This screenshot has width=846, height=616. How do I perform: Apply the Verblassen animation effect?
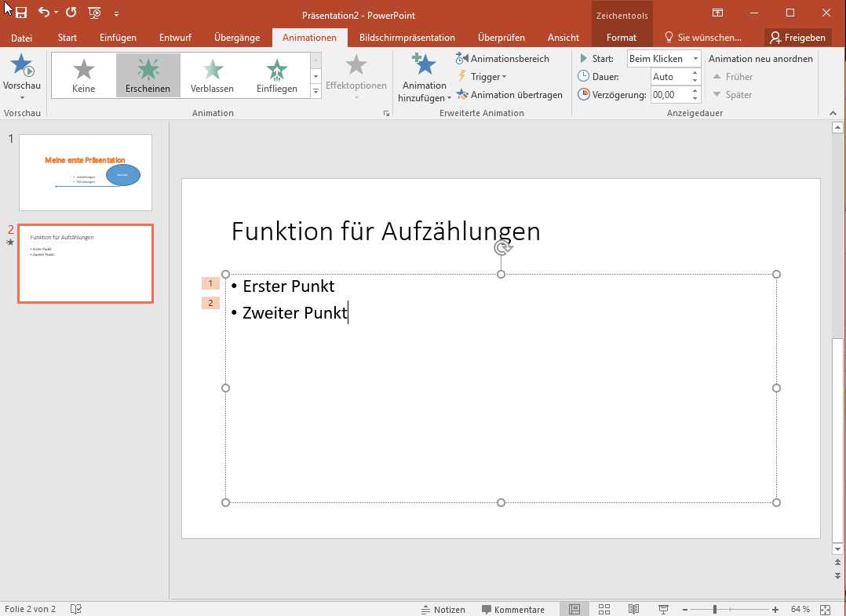click(212, 75)
